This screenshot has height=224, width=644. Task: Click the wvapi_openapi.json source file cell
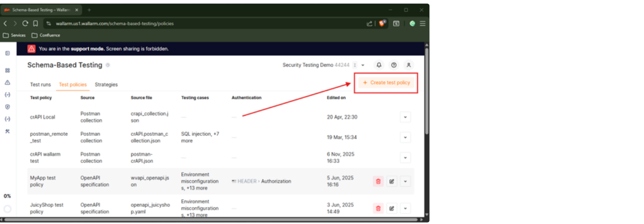150,181
